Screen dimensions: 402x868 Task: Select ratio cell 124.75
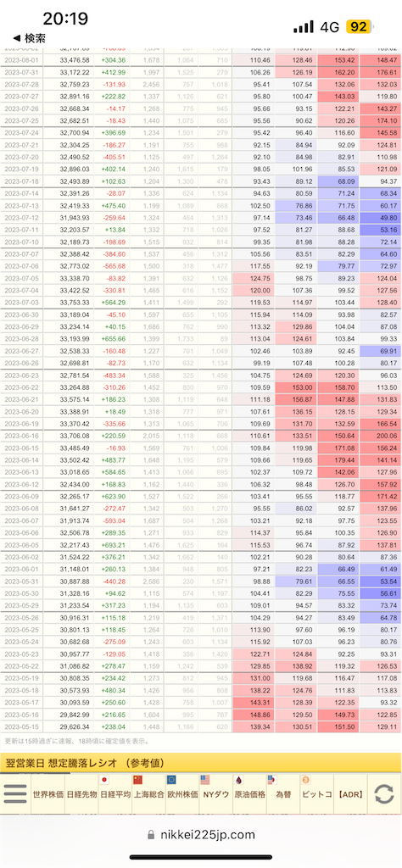254,278
